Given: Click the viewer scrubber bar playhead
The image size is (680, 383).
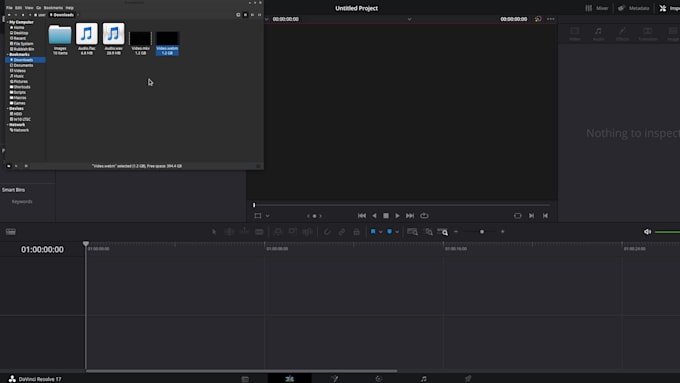Looking at the screenshot, I should [x=254, y=205].
